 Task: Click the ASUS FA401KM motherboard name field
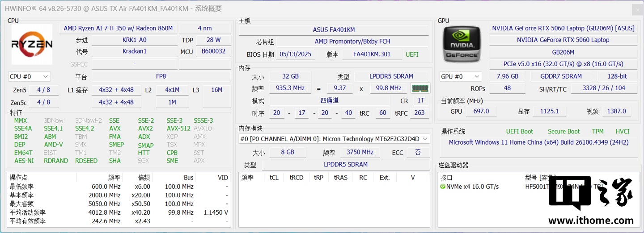334,30
